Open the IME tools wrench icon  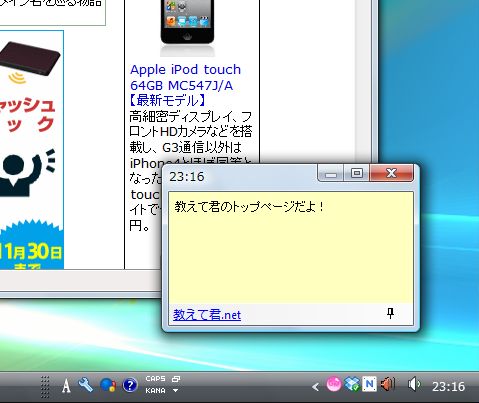pyautogui.click(x=86, y=385)
